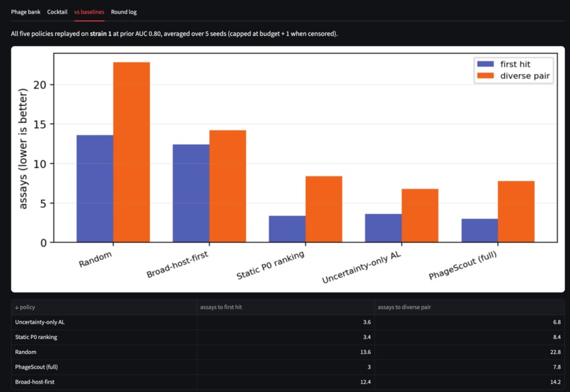This screenshot has width=570, height=392.
Task: Click diverse pair value 22.8
Action: pos(555,352)
